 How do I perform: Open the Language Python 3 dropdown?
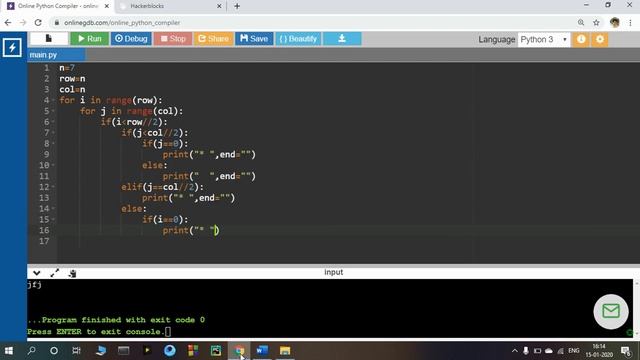(544, 40)
